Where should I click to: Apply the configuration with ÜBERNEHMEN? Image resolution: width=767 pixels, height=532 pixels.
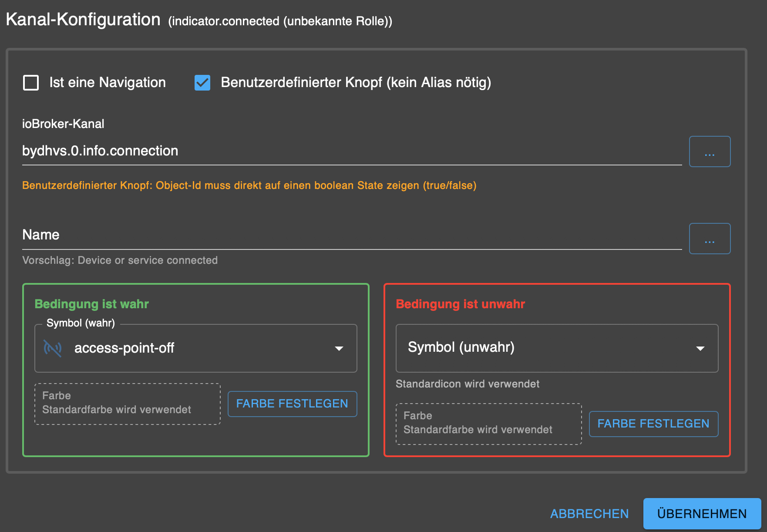[702, 514]
